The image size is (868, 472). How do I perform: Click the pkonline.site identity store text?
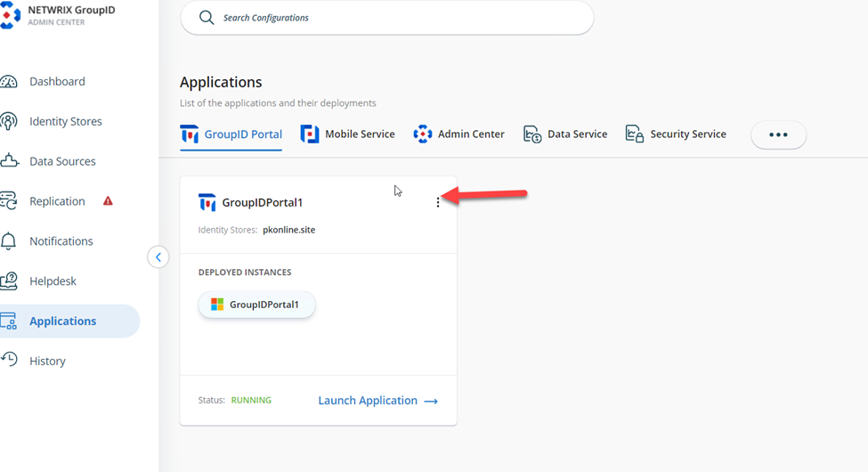289,230
